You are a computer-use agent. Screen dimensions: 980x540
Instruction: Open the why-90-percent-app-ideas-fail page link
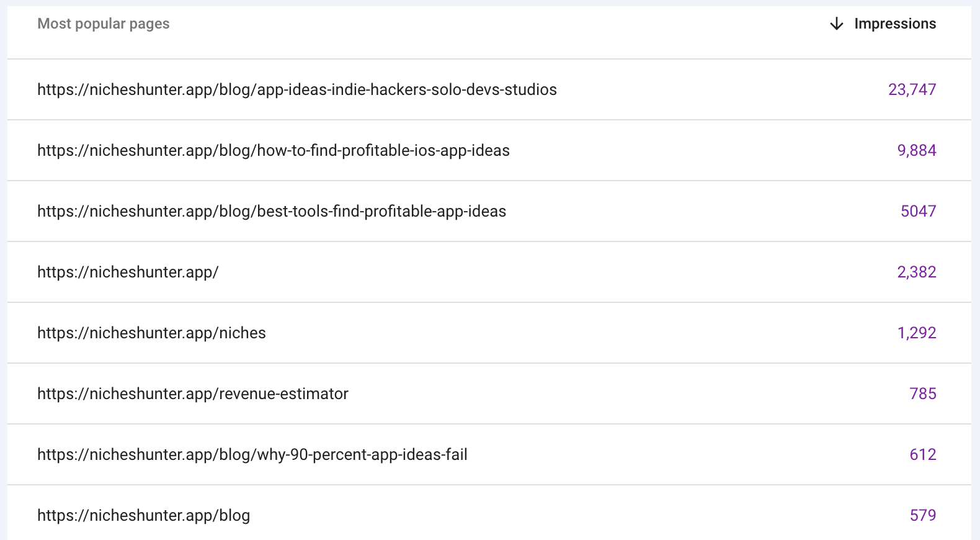click(252, 454)
